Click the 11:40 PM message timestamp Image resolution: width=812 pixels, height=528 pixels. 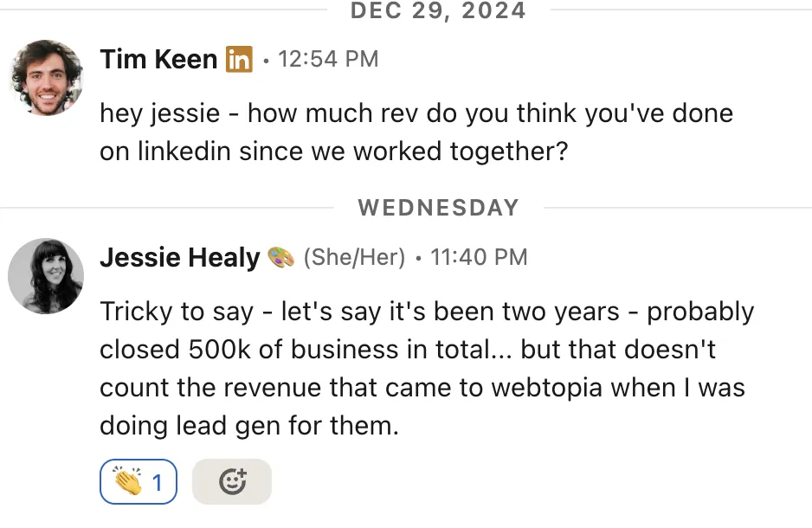(x=478, y=257)
